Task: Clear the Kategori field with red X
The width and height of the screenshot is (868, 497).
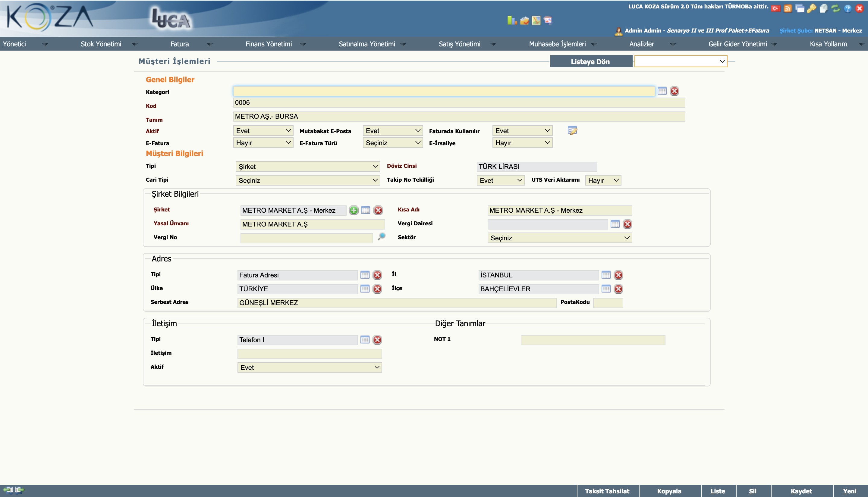Action: pyautogui.click(x=675, y=91)
